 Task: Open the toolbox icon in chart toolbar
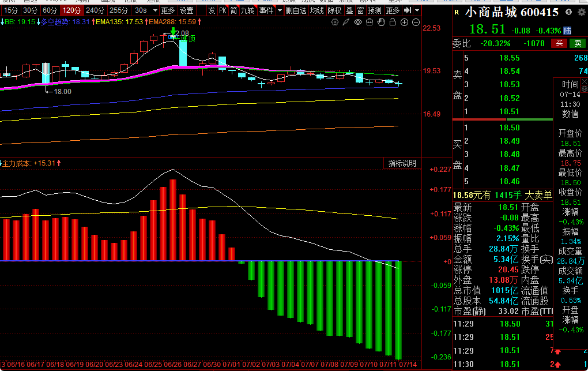click(370, 22)
